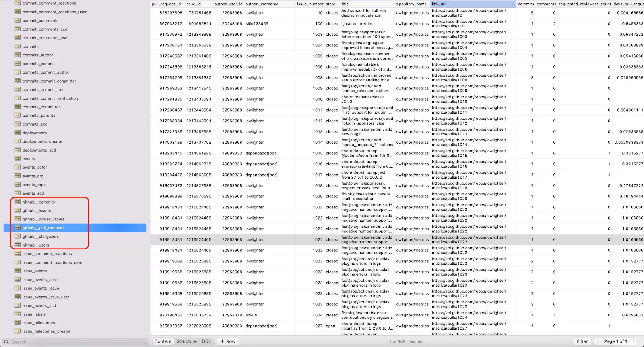
Task: Click table icon beside github__issues_labels
Action: pos(18,219)
